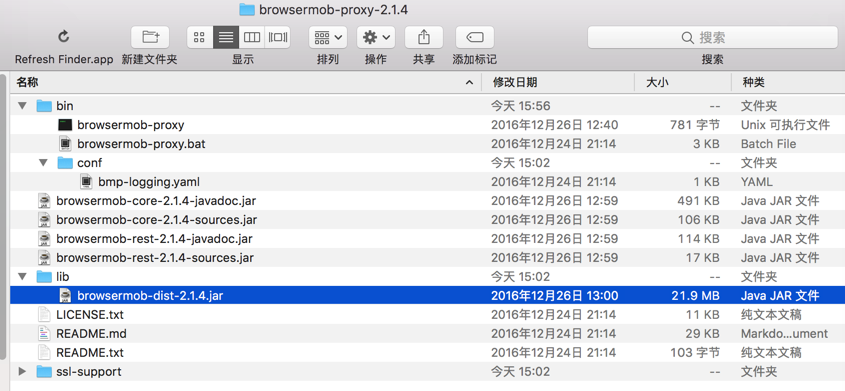Select the browsermob-proxy.bat file icon

point(65,144)
